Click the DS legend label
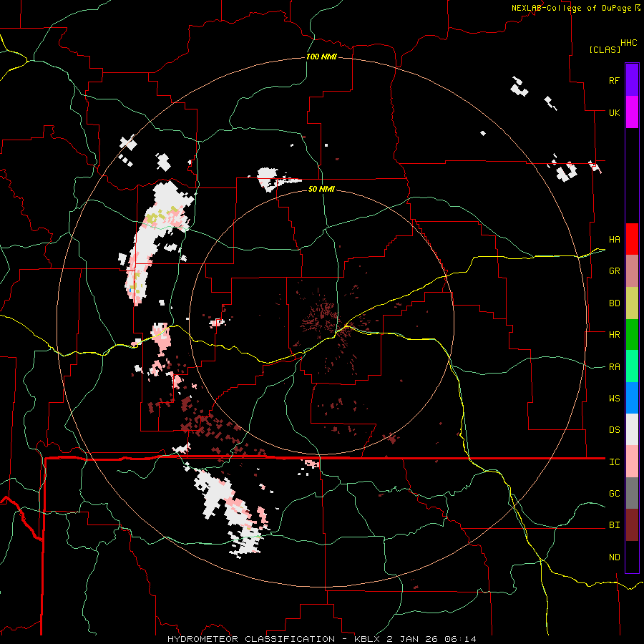Image resolution: width=644 pixels, height=644 pixels. (614, 430)
